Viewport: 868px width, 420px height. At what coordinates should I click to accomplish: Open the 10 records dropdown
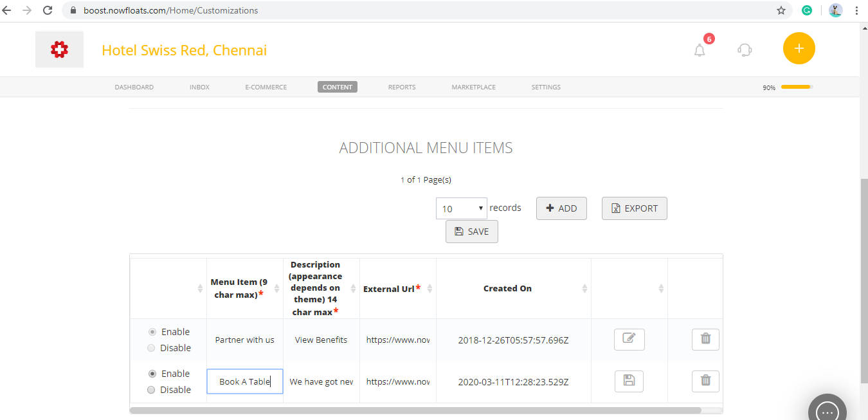(462, 208)
